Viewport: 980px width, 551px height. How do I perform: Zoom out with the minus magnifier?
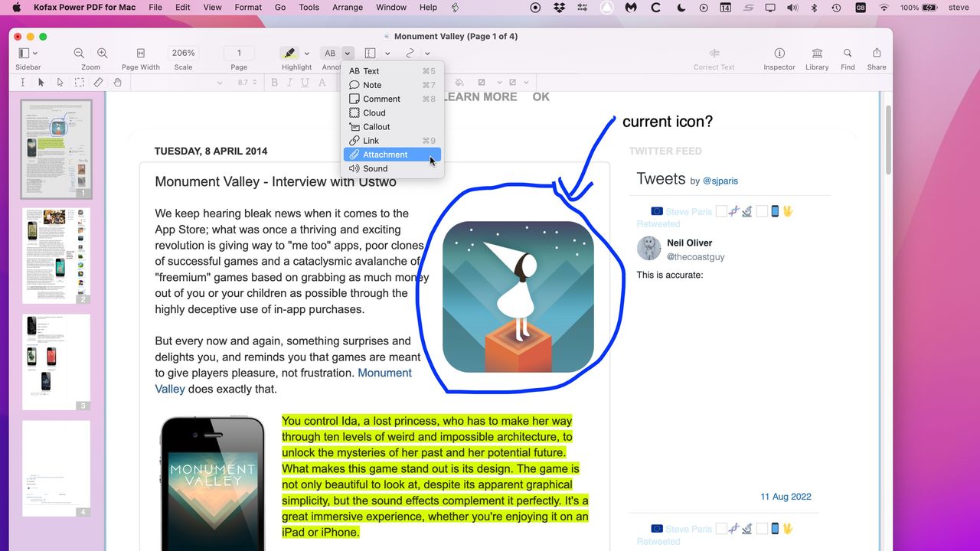click(79, 53)
